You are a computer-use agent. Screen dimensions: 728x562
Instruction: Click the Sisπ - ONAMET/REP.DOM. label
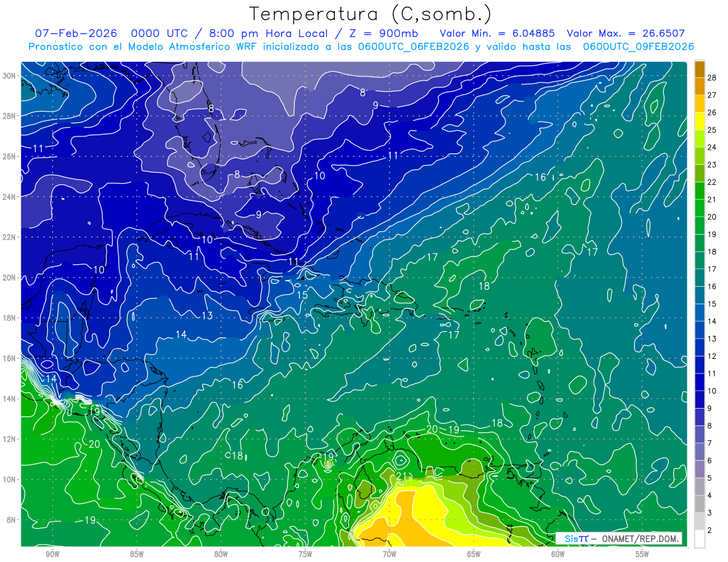click(619, 538)
